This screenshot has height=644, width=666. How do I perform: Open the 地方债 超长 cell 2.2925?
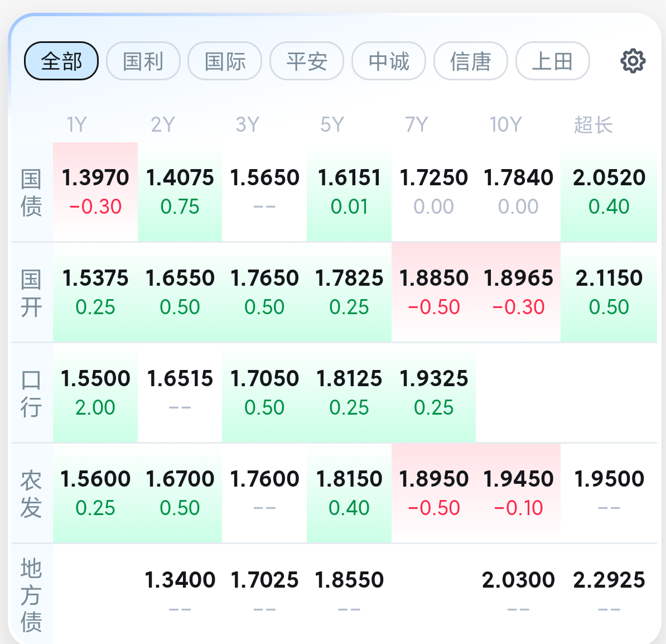click(x=609, y=593)
